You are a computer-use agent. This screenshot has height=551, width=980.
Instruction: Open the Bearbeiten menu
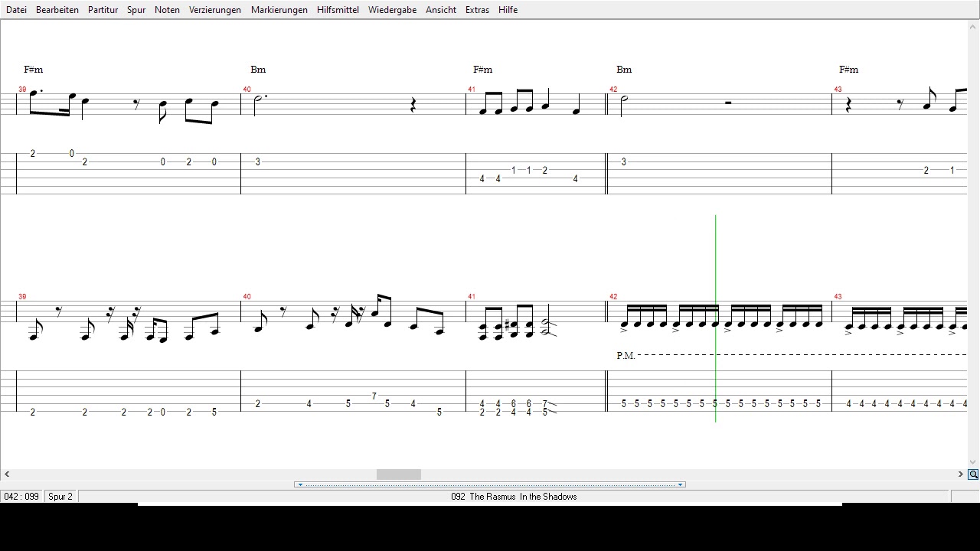tap(57, 10)
